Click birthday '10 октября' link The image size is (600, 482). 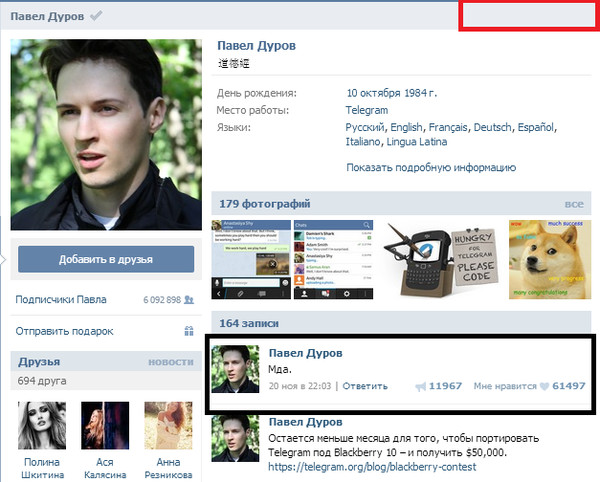(373, 93)
